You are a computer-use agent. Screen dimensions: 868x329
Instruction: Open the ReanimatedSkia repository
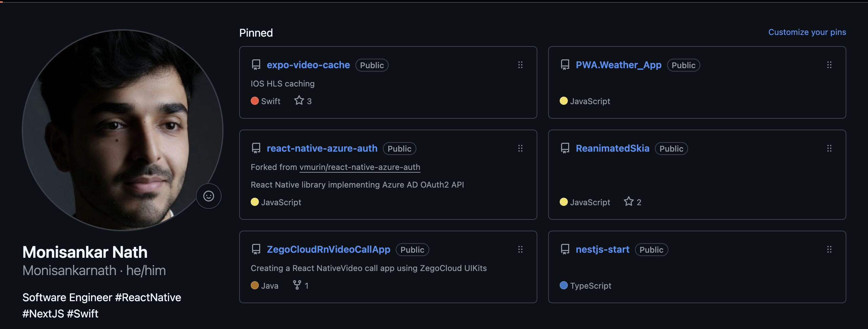[612, 148]
